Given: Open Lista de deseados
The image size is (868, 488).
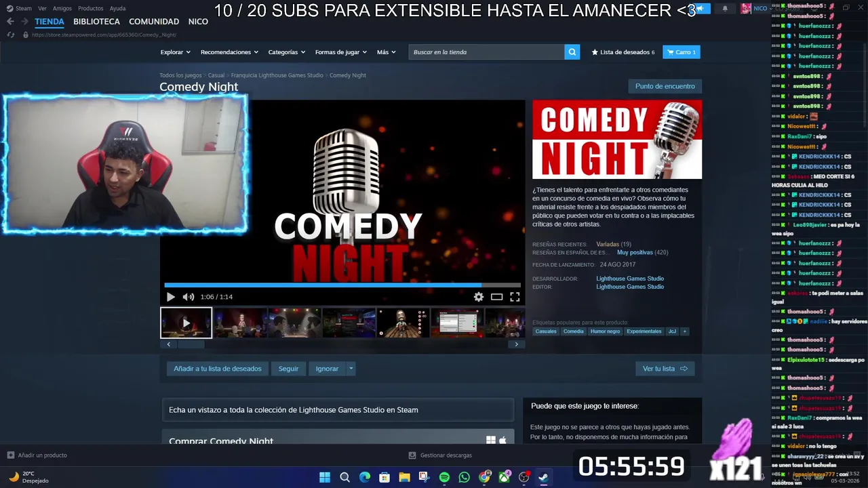Looking at the screenshot, I should point(623,52).
